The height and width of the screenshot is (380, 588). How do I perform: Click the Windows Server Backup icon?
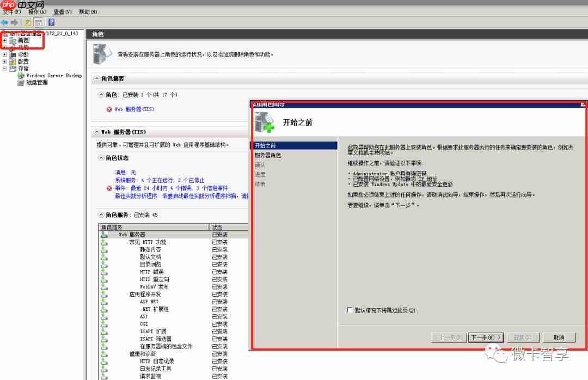tap(21, 75)
